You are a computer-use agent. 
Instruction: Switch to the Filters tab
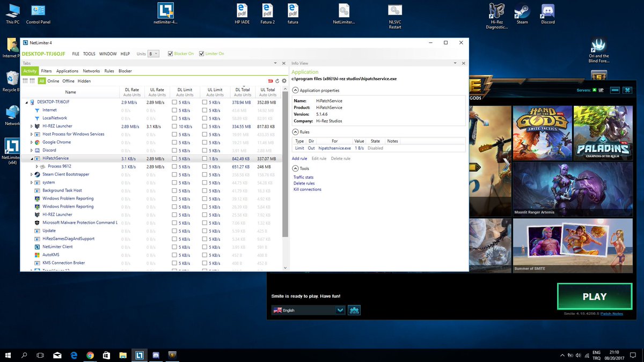point(46,71)
